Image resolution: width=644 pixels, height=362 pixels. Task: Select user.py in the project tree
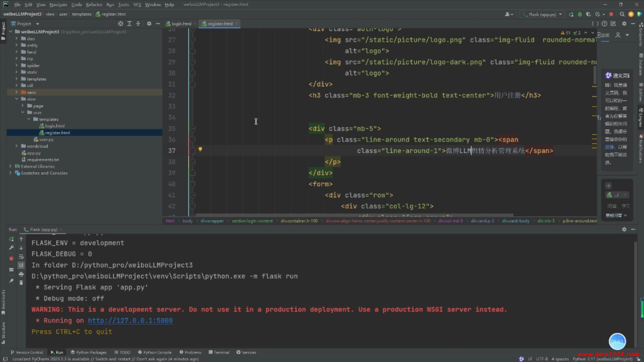click(46, 139)
